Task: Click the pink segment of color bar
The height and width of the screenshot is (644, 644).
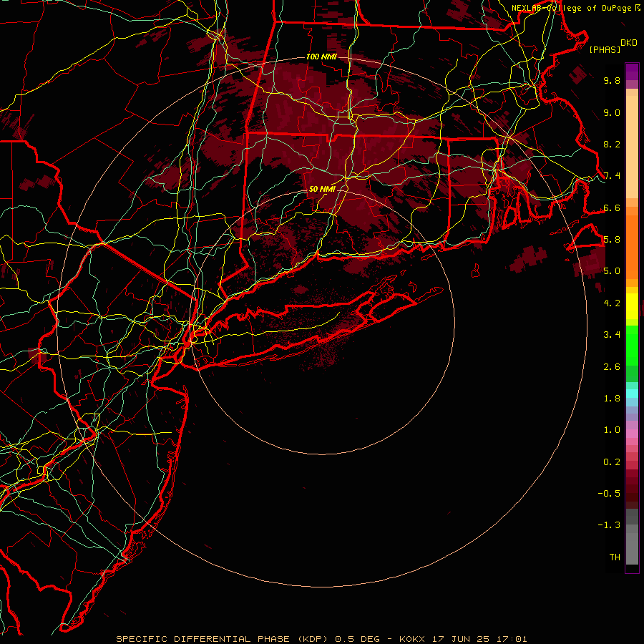Action: (x=632, y=434)
